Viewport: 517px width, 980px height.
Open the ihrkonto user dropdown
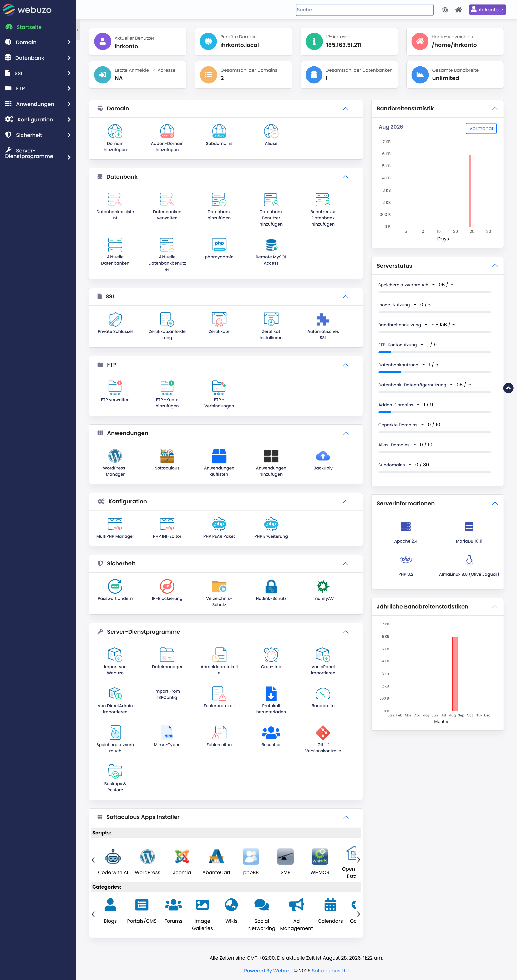(x=487, y=10)
